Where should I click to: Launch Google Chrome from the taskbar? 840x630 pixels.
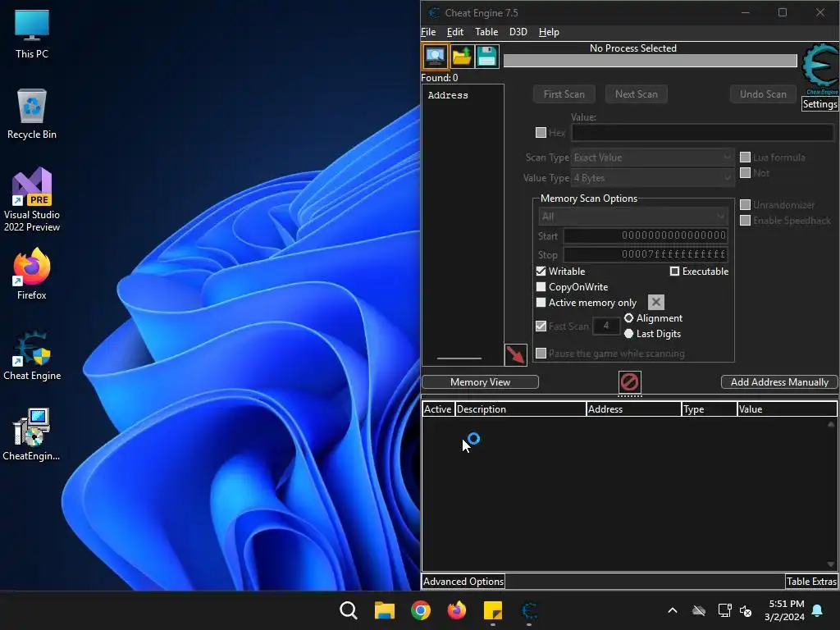coord(421,610)
